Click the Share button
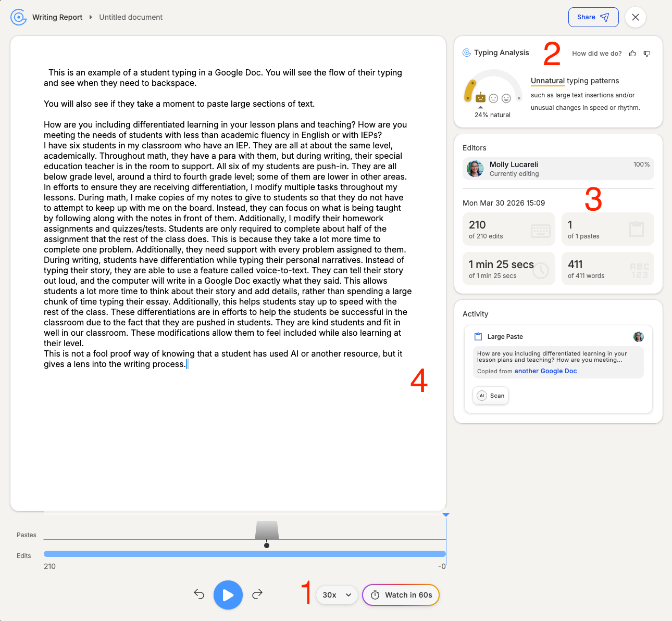This screenshot has height=621, width=672. (593, 17)
